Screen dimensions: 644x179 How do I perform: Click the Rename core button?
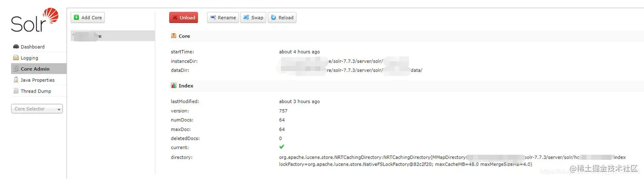click(x=223, y=17)
